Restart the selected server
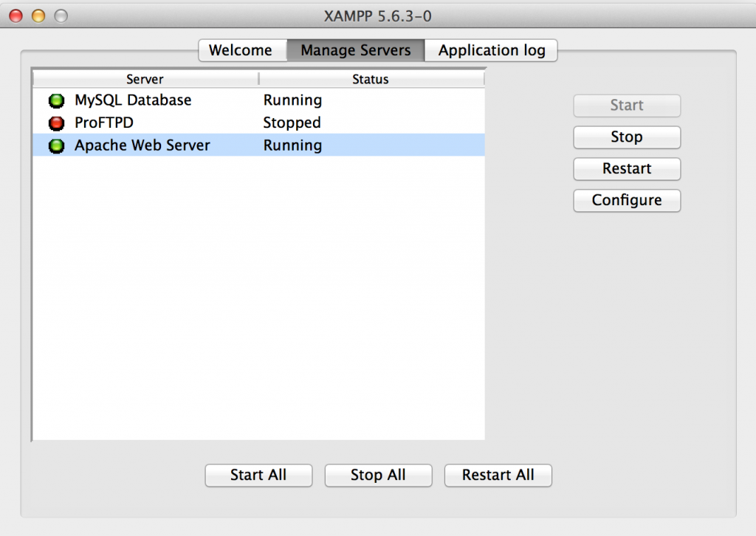 pyautogui.click(x=627, y=169)
